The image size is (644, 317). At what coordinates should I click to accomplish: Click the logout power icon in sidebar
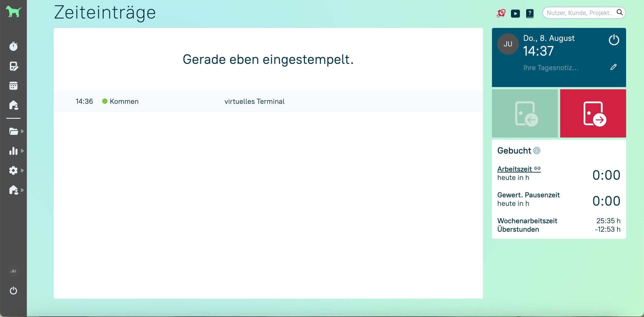(13, 291)
